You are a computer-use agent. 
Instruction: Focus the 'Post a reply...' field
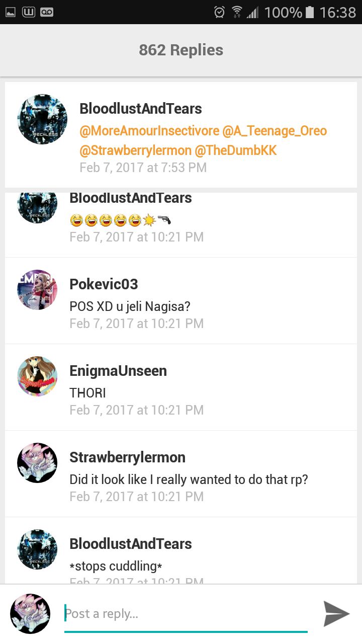(186, 614)
